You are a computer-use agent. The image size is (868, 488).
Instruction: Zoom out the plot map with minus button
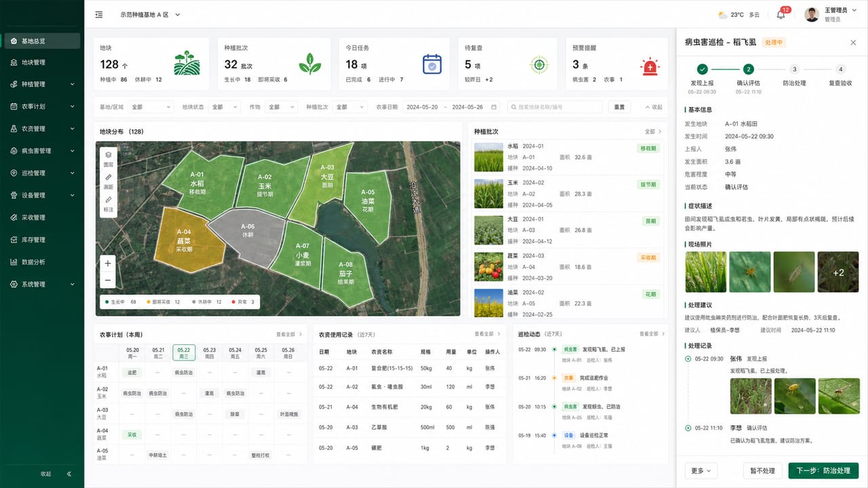click(108, 279)
